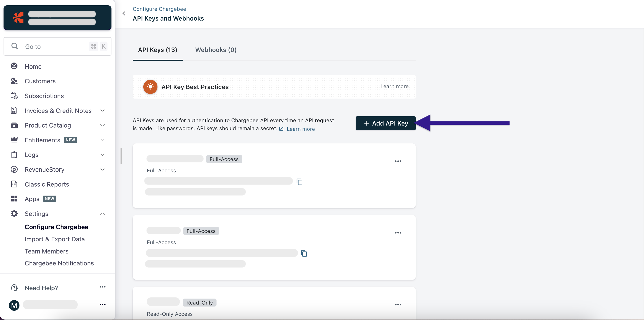Click the RevenueStory circular icon
Viewport: 644px width, 320px height.
click(x=14, y=169)
